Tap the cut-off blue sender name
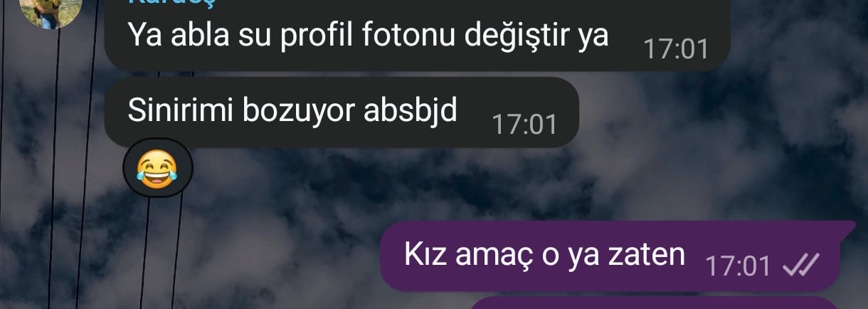868x309 pixels. [x=171, y=2]
